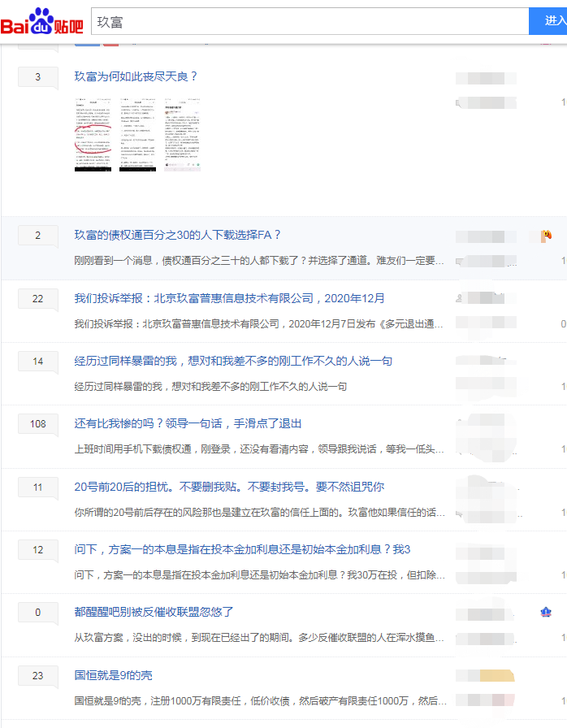Open thread 问下，方案一的本息是指在投本金
This screenshot has width=567, height=728.
coord(242,549)
